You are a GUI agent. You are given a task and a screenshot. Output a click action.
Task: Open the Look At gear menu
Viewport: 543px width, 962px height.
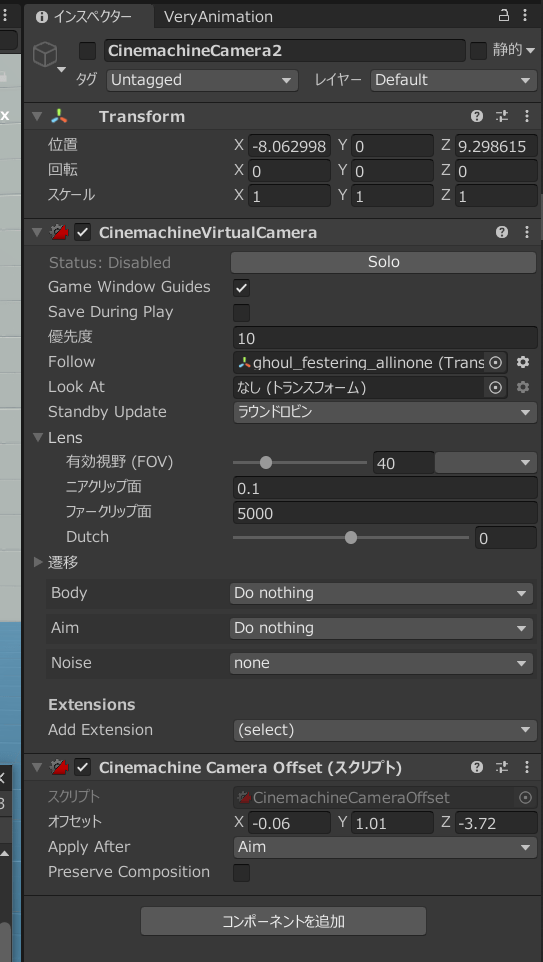pos(523,387)
